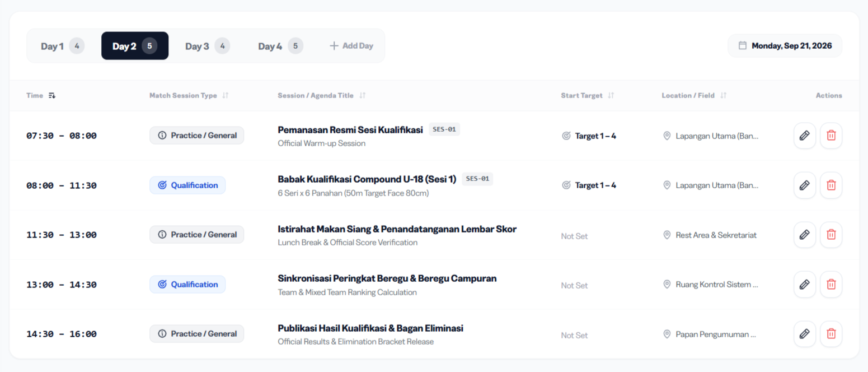Image resolution: width=868 pixels, height=372 pixels.
Task: Click the Practice / General badge at 11:30
Action: coord(196,235)
